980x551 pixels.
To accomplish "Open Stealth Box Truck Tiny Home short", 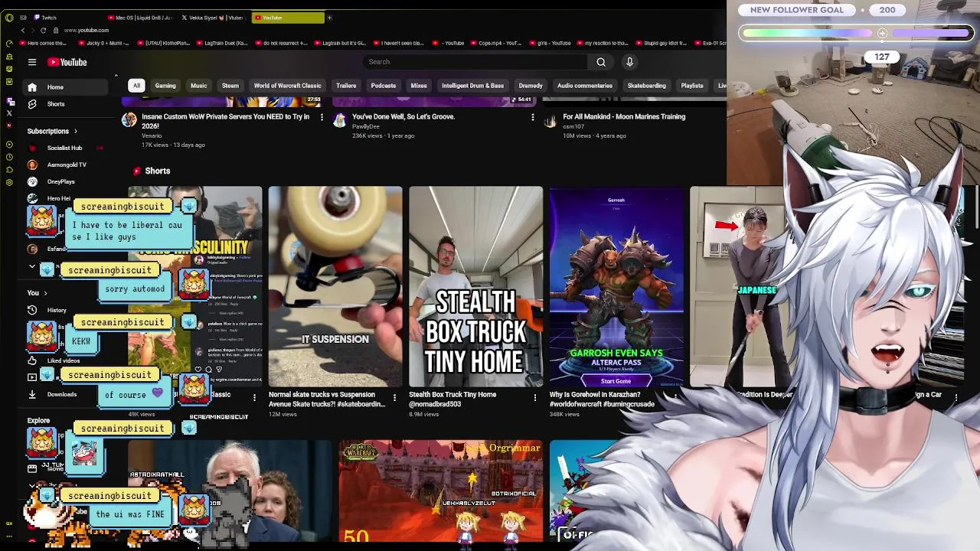I will (475, 286).
